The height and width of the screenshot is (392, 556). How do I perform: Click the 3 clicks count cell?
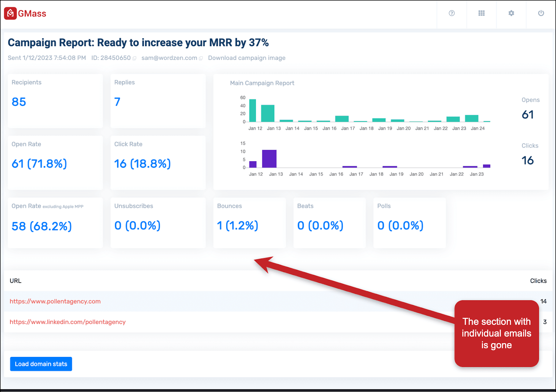545,322
